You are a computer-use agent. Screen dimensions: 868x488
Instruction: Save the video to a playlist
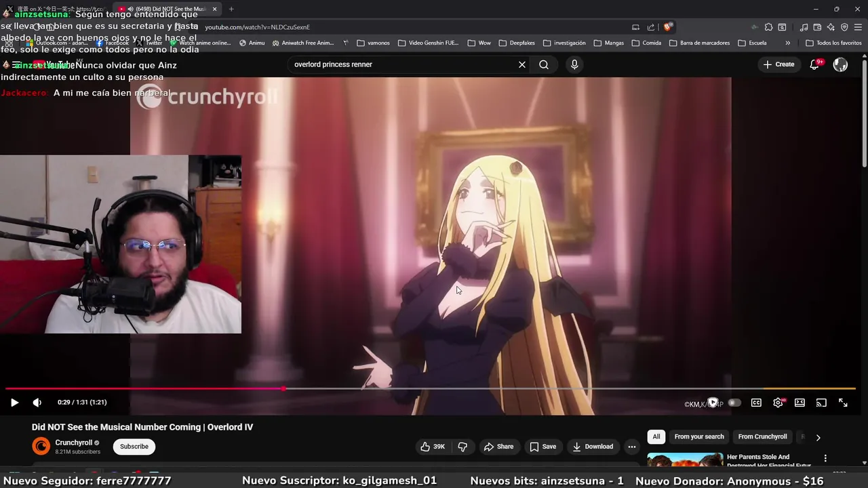[x=542, y=447]
